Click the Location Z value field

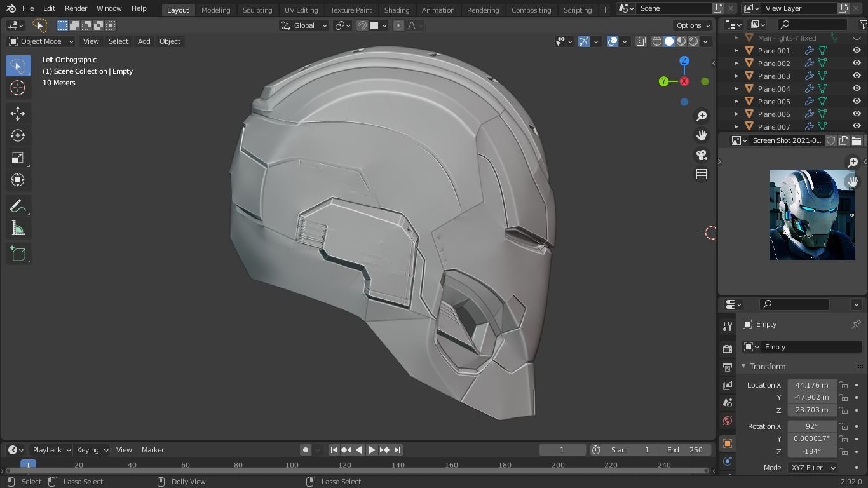(812, 410)
